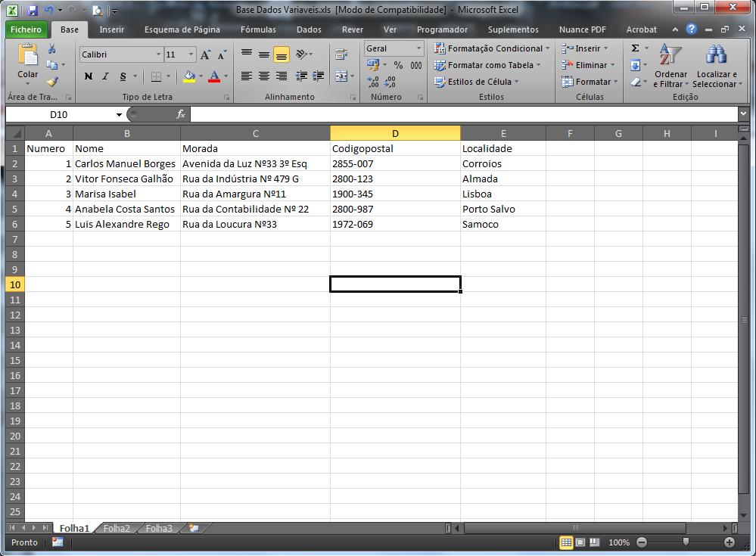This screenshot has width=756, height=556.
Task: Click the Colar (Paste) icon
Action: (26, 57)
